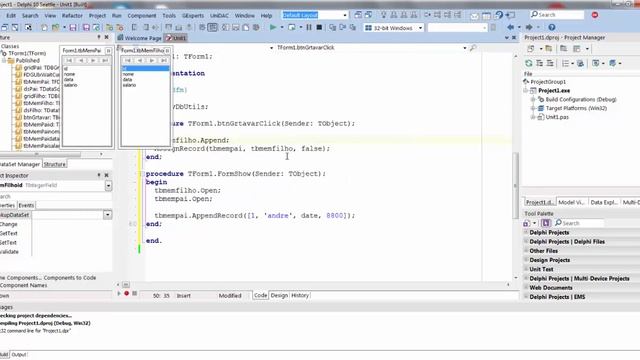Click the Tool Palette category filter icon

(546, 223)
